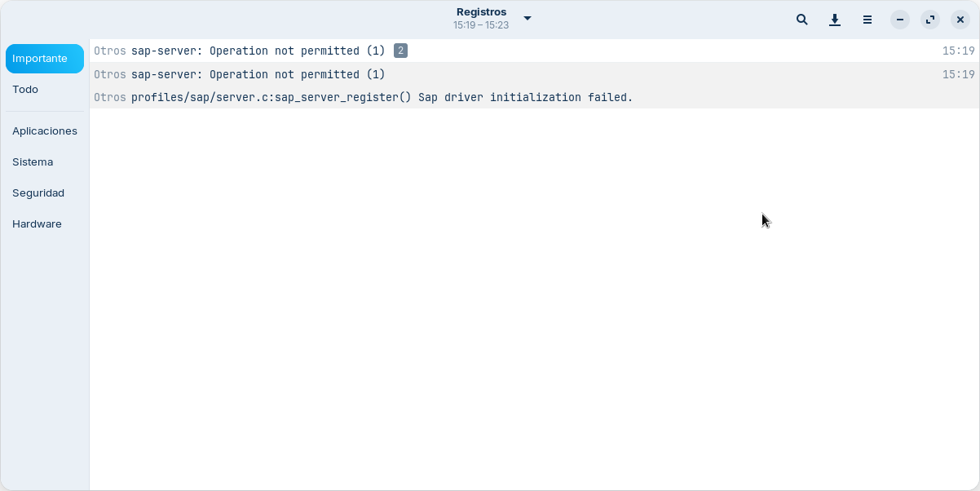Minimize the Registros window
Viewport: 980px width, 491px height.
tap(900, 20)
